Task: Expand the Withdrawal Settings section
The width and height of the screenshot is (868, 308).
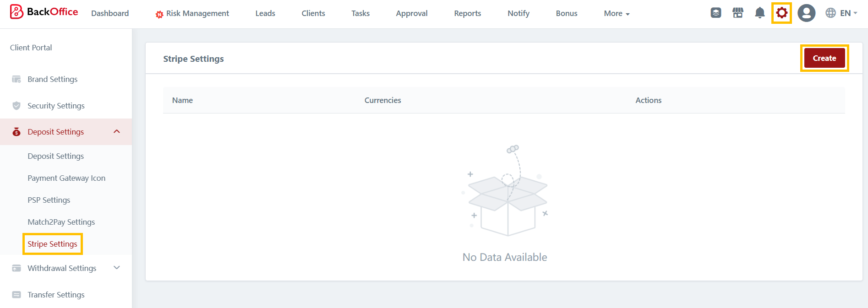Action: [117, 268]
